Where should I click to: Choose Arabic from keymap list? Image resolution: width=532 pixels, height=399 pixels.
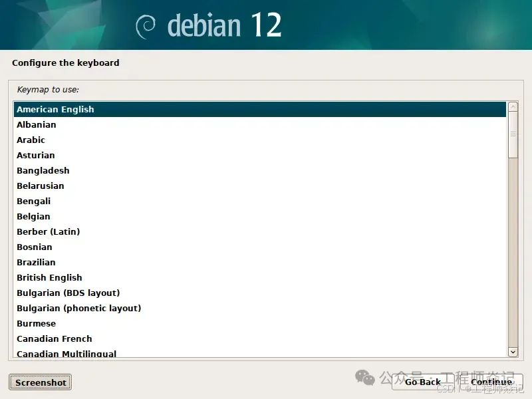[260, 140]
